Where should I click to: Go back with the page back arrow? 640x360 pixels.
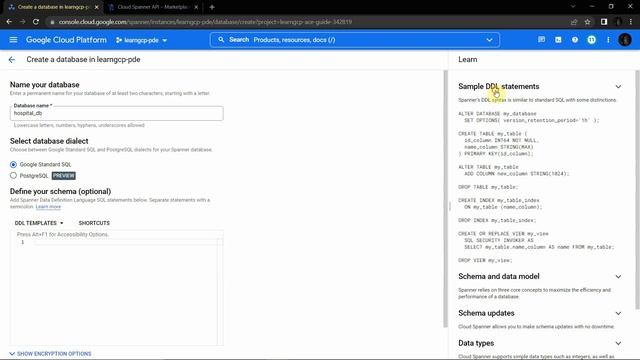tap(12, 60)
